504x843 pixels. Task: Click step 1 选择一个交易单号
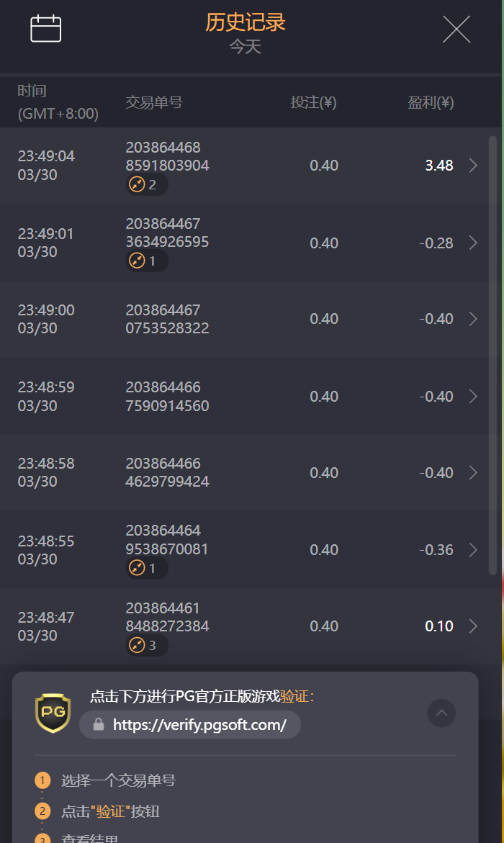click(x=118, y=780)
